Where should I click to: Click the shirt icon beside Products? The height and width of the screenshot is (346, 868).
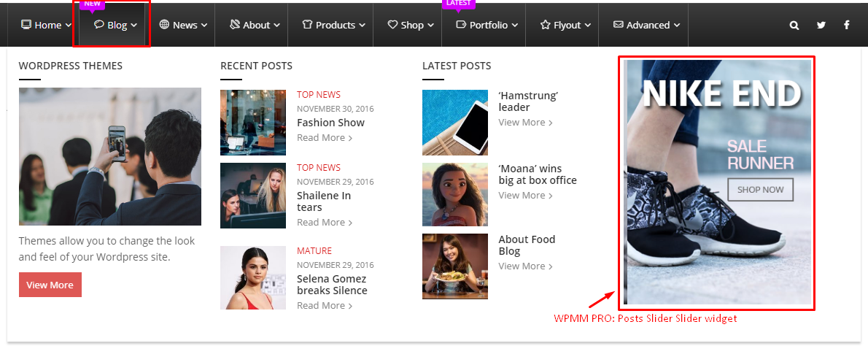308,25
